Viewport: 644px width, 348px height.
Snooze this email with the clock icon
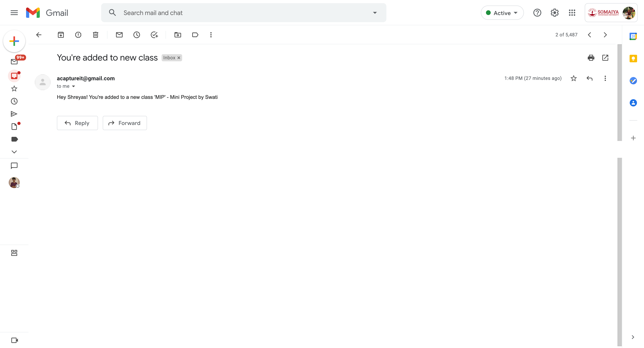point(137,35)
